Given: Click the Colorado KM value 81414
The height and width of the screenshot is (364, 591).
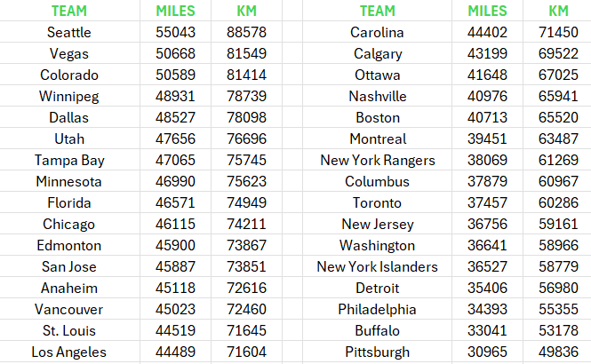Looking at the screenshot, I should (x=246, y=75).
